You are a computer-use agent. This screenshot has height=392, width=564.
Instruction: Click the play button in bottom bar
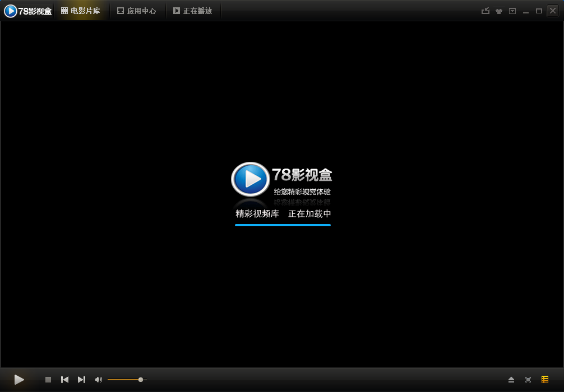[x=19, y=380]
